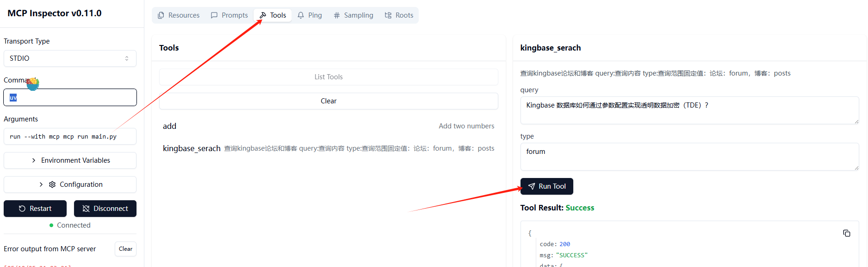Click the List Tools button
The height and width of the screenshot is (267, 868).
tap(329, 77)
